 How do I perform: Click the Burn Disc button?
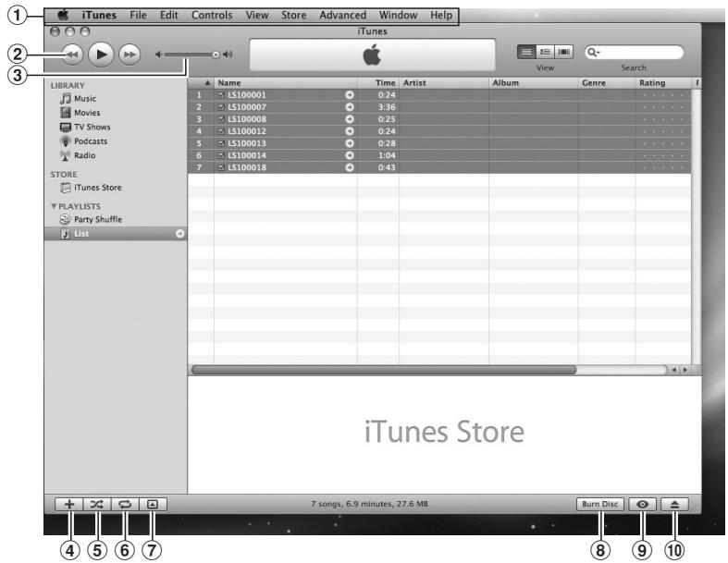point(599,504)
